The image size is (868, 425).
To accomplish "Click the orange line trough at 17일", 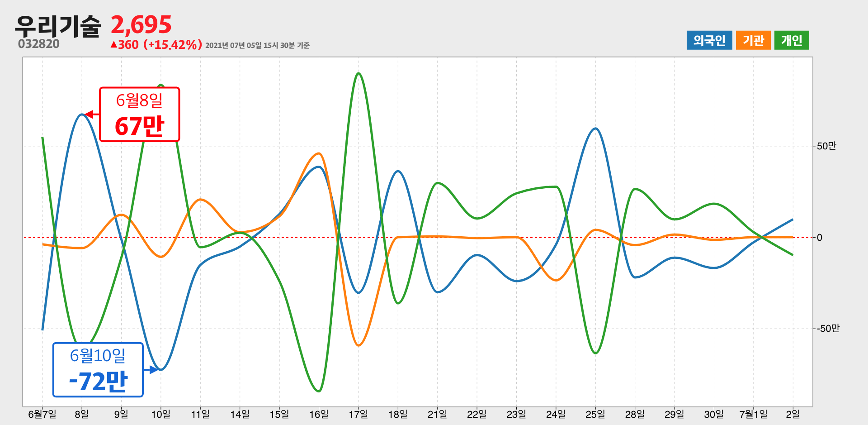I will (x=359, y=345).
